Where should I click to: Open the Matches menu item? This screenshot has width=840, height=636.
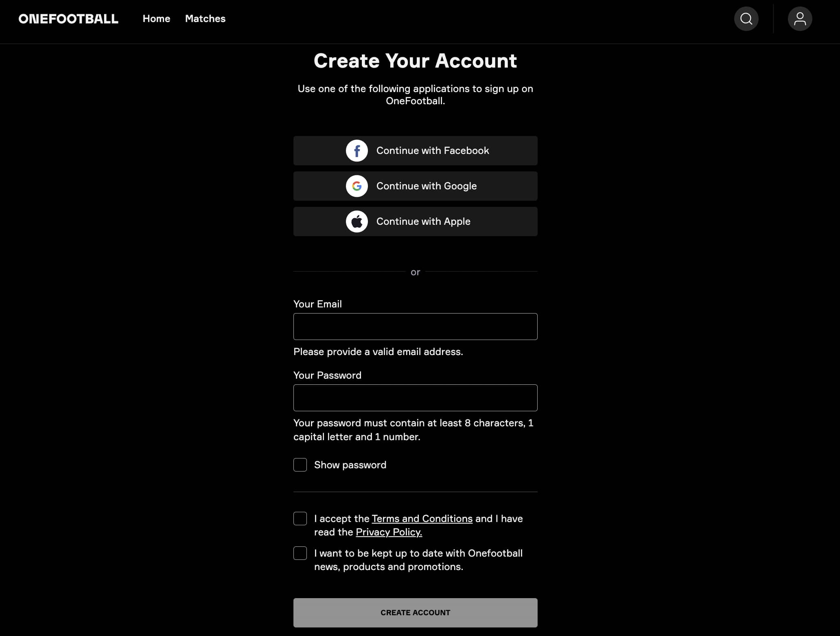click(205, 19)
